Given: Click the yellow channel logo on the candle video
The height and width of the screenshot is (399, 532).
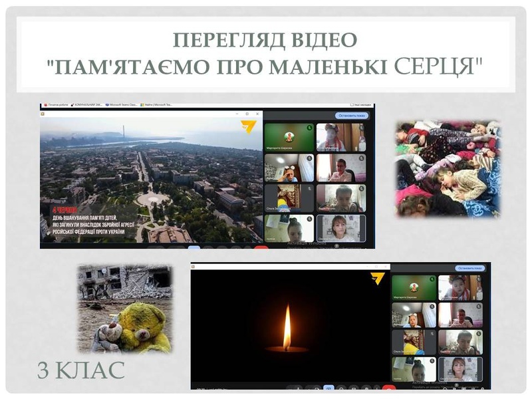Looking at the screenshot, I should (x=377, y=278).
